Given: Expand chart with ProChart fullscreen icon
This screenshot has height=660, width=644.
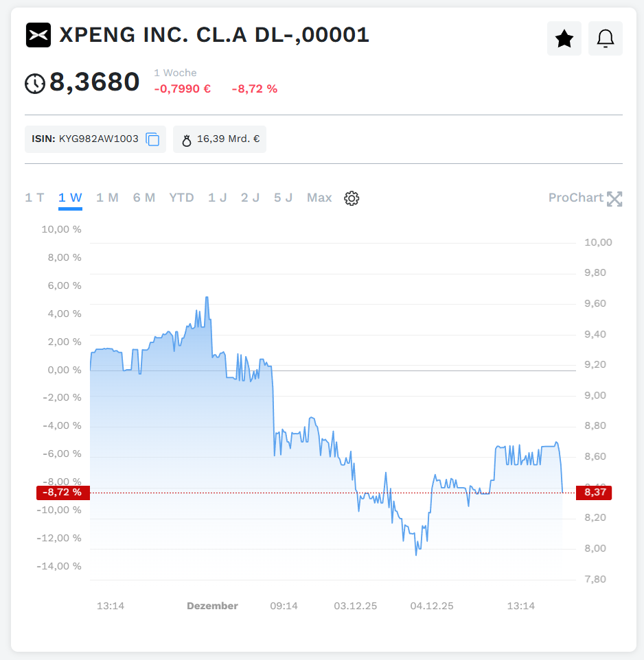Looking at the screenshot, I should [614, 199].
